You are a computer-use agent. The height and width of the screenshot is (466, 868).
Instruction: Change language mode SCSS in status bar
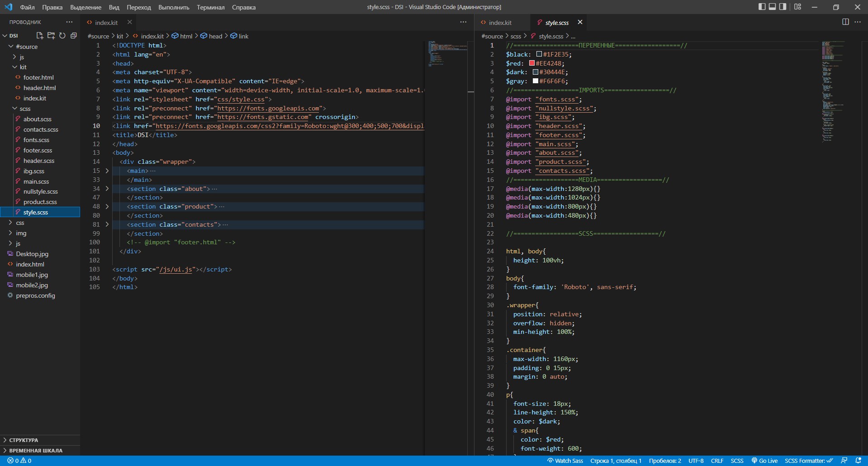click(x=737, y=461)
